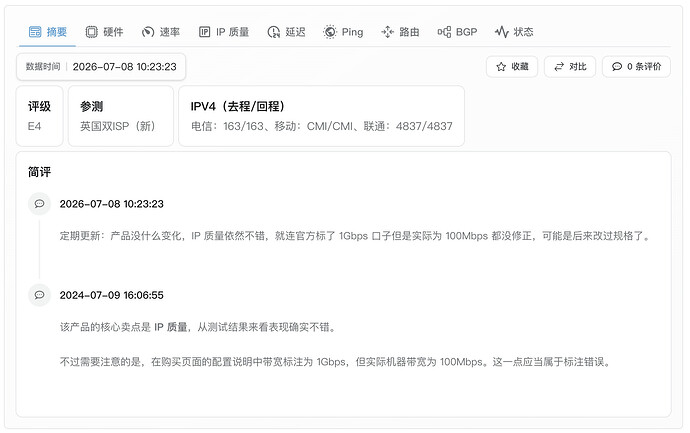Click the 数据时间 2026-07-08 10:23:23 field

click(x=101, y=67)
